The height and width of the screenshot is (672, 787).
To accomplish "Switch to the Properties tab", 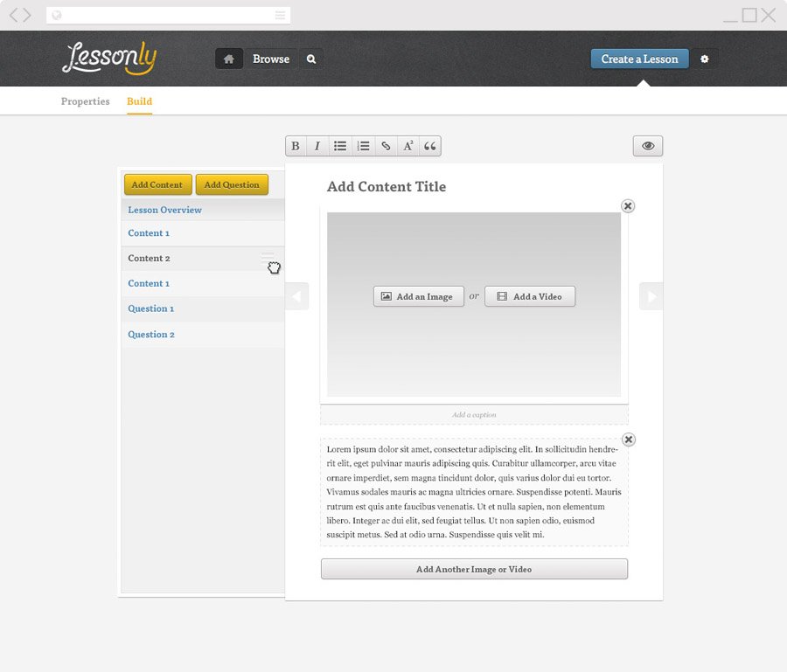I will tap(85, 101).
